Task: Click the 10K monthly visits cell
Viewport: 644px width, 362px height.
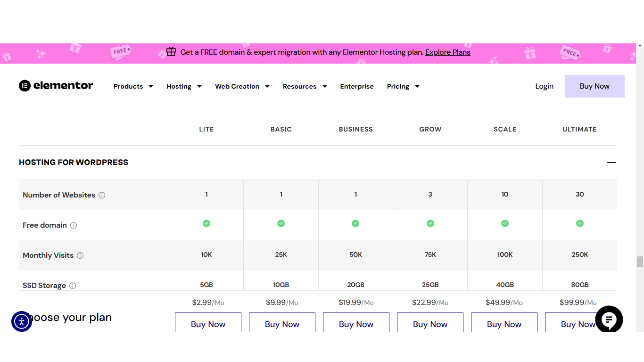Action: coord(206,255)
